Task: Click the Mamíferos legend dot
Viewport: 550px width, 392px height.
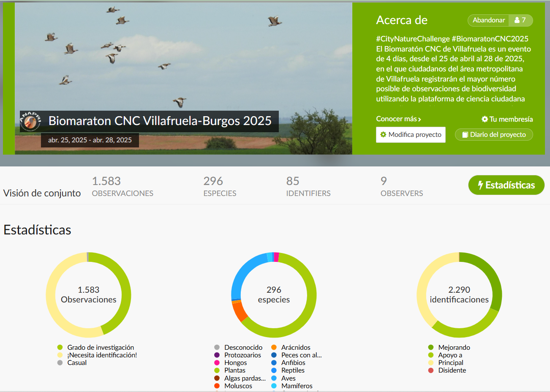Action: tap(274, 386)
